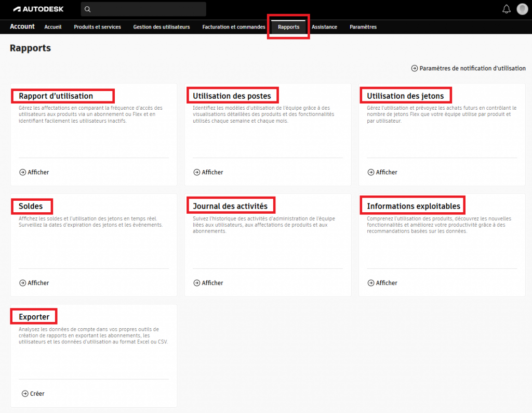Screen dimensions: 532x413
Task: Click the Afficher arrow icon under Soldes
Action: click(x=23, y=283)
